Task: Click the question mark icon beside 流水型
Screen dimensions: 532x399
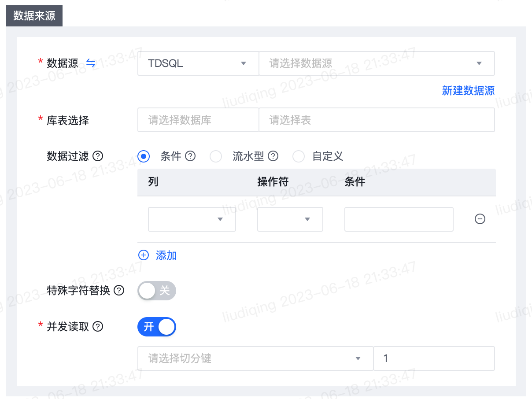Action: [273, 156]
